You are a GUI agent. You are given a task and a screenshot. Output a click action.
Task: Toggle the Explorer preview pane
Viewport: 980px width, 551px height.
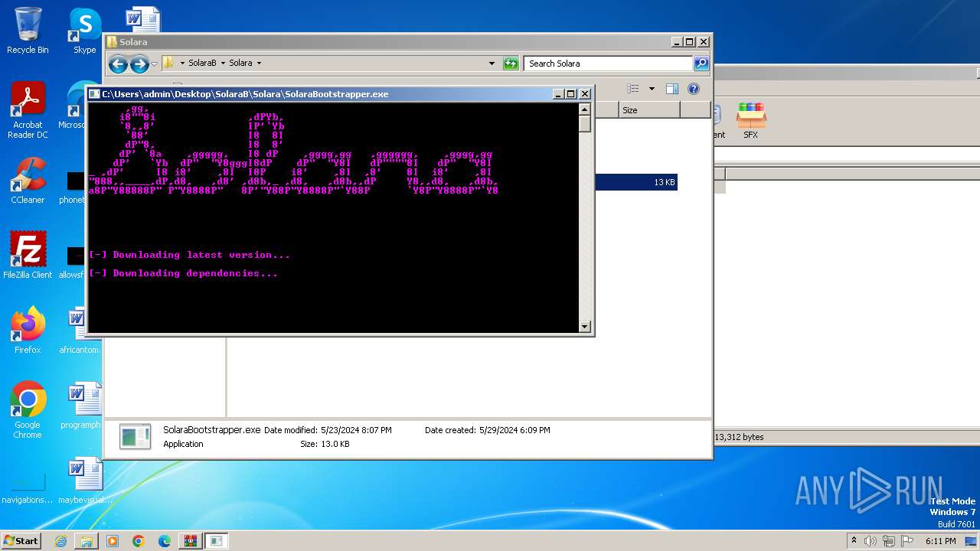[x=671, y=89]
